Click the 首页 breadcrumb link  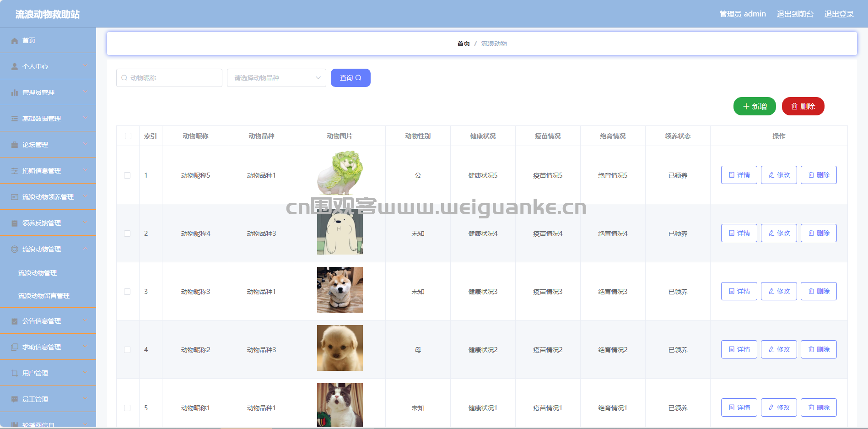464,43
